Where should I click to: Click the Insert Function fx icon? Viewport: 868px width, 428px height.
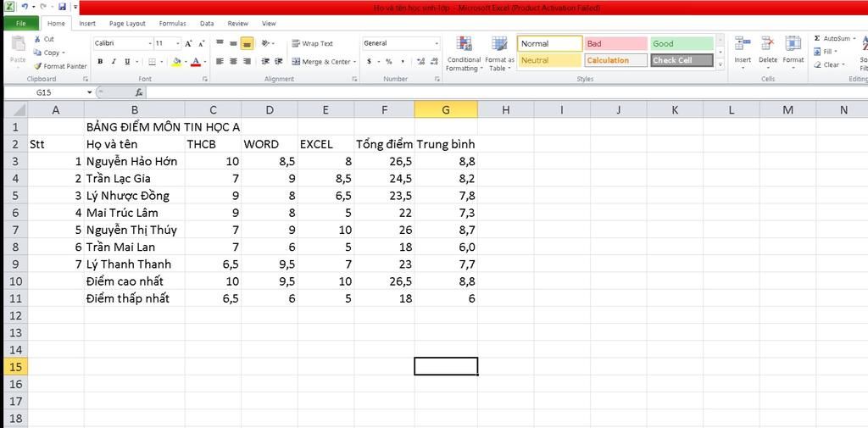(x=139, y=92)
